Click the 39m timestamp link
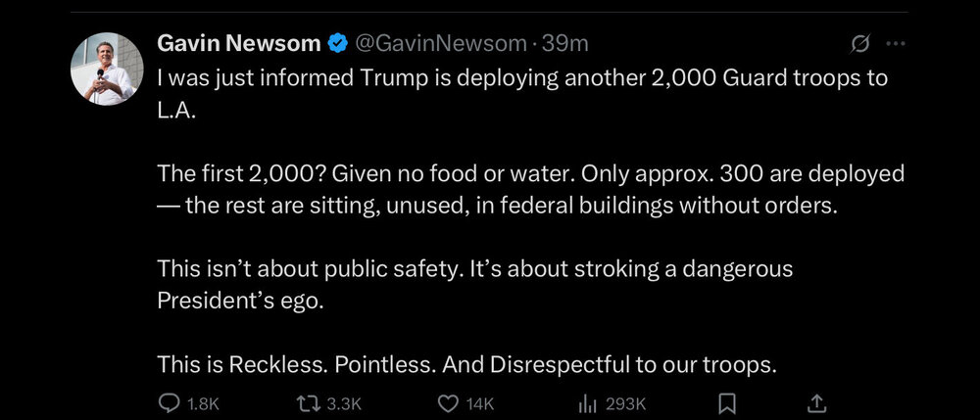Viewport: 980px width, 420px height. (x=564, y=44)
